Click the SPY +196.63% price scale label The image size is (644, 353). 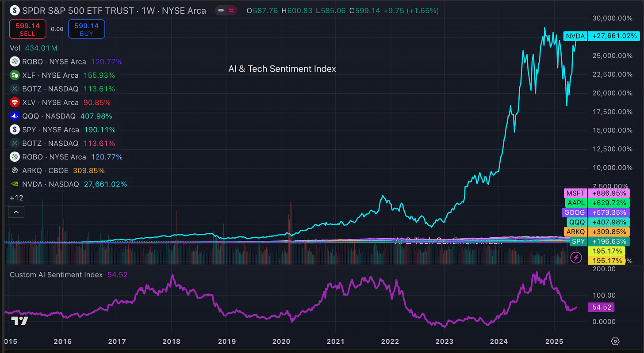point(599,242)
